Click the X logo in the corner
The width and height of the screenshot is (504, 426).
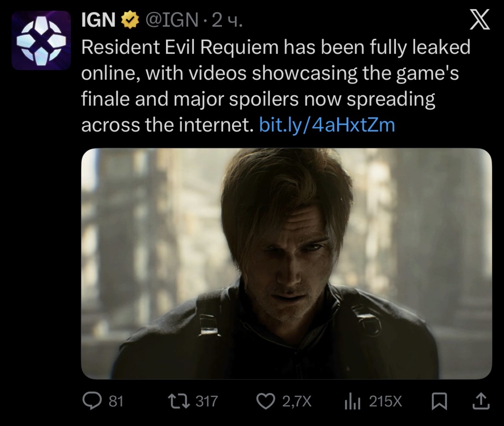480,20
